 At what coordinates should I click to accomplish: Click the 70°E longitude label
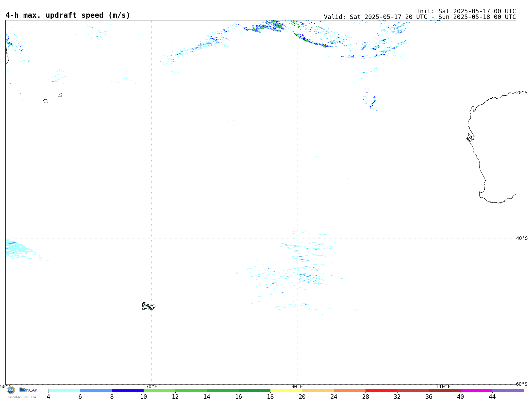151,387
